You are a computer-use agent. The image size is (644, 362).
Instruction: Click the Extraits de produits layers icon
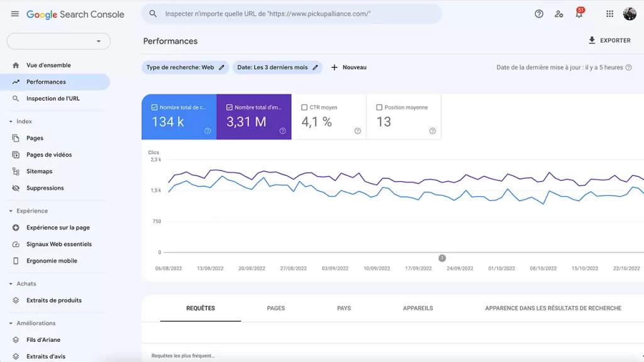[x=16, y=300]
